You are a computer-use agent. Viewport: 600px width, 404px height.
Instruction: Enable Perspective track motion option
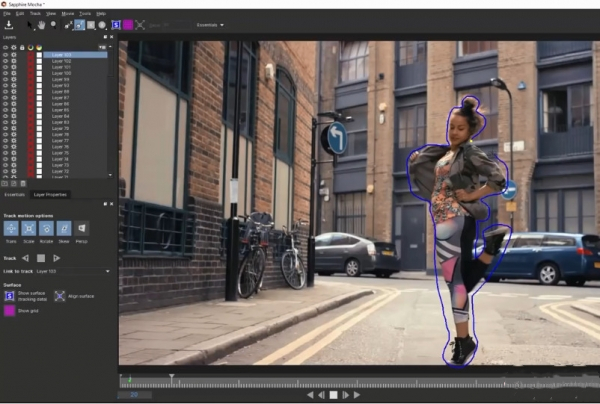pos(82,230)
